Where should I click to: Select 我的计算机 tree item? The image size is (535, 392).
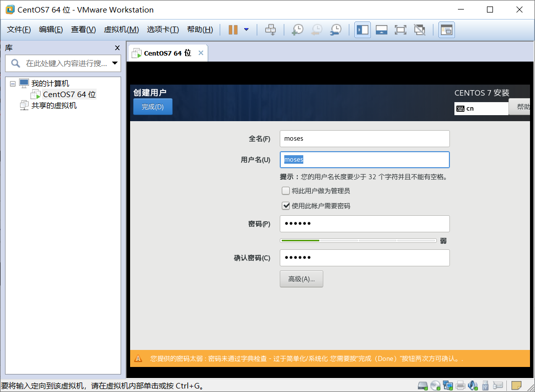coord(50,83)
